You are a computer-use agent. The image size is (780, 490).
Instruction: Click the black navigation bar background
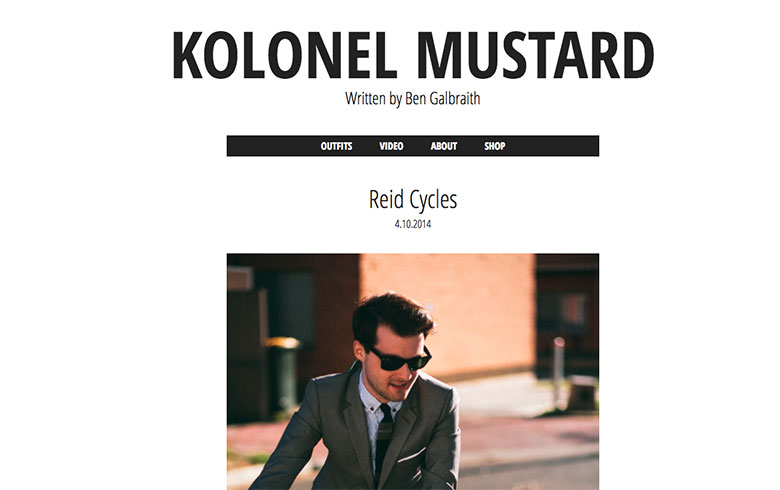tap(547, 146)
